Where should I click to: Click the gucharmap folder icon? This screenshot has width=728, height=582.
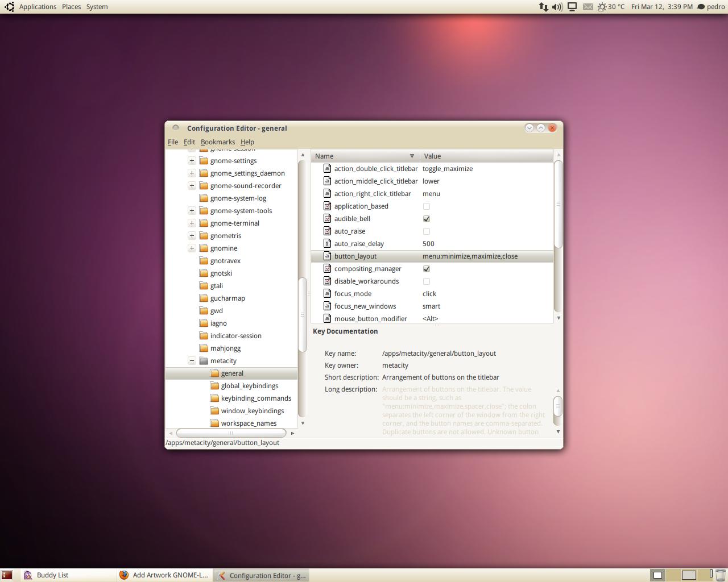click(x=204, y=298)
